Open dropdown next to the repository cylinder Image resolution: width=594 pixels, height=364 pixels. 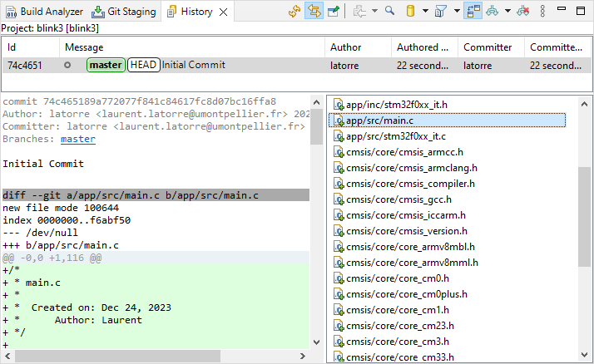pos(425,11)
